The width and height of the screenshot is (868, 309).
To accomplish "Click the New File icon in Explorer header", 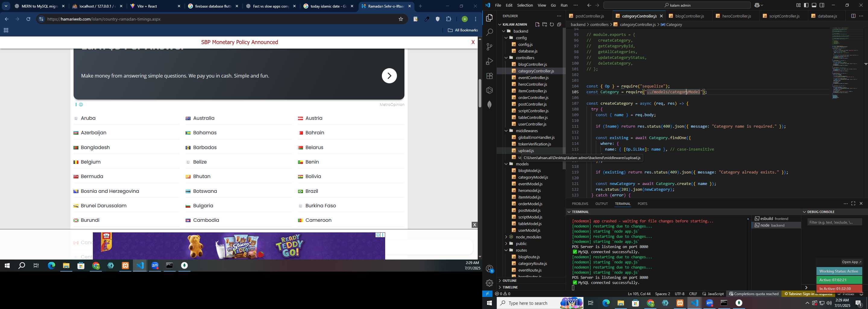I will pos(537,24).
